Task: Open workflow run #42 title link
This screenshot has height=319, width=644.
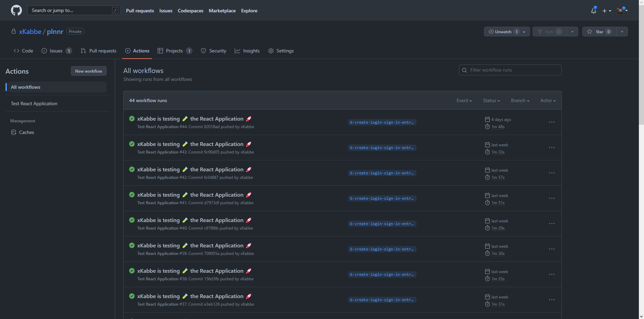Action: tap(194, 169)
